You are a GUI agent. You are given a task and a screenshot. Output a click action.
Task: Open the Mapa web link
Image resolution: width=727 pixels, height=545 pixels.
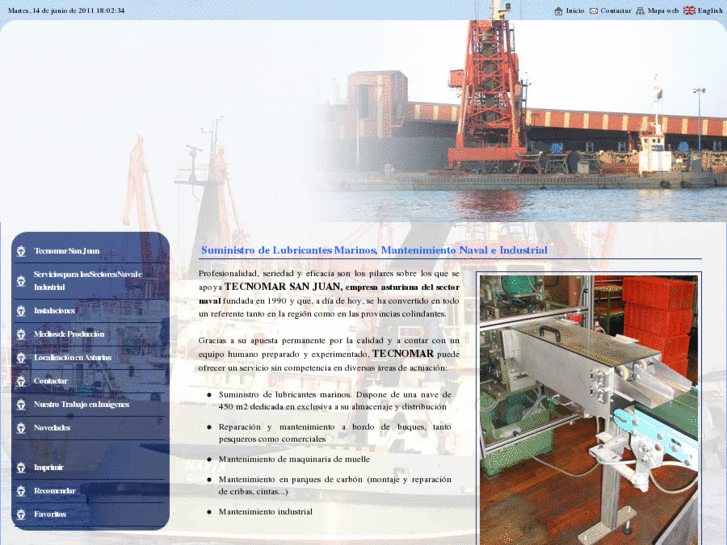[663, 11]
